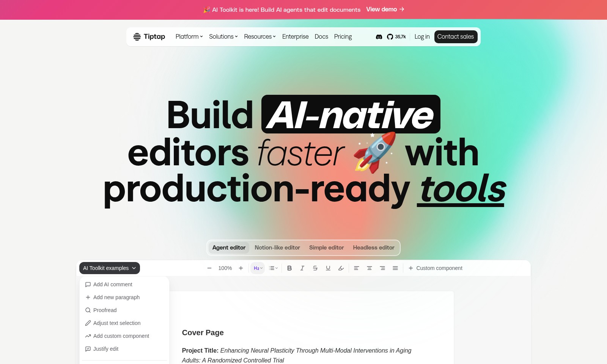Image resolution: width=607 pixels, height=364 pixels.
Task: Switch to the Notion-like editor tab
Action: [277, 248]
